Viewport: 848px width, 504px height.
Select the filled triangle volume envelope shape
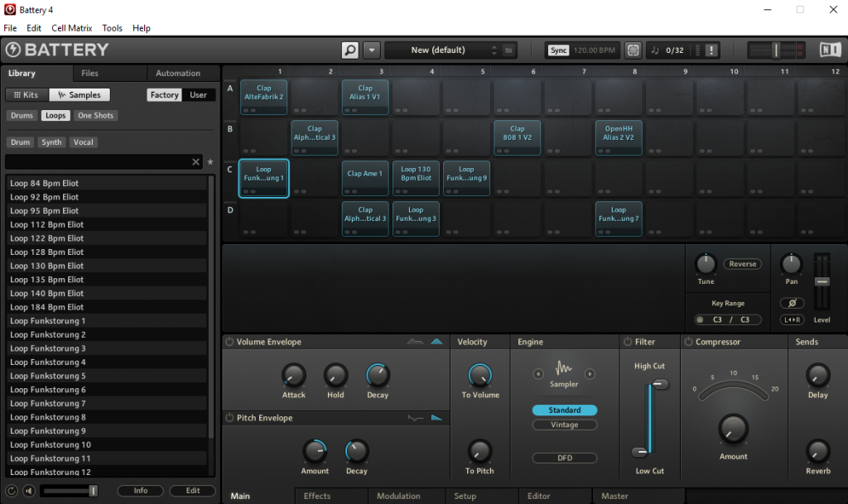pyautogui.click(x=436, y=342)
